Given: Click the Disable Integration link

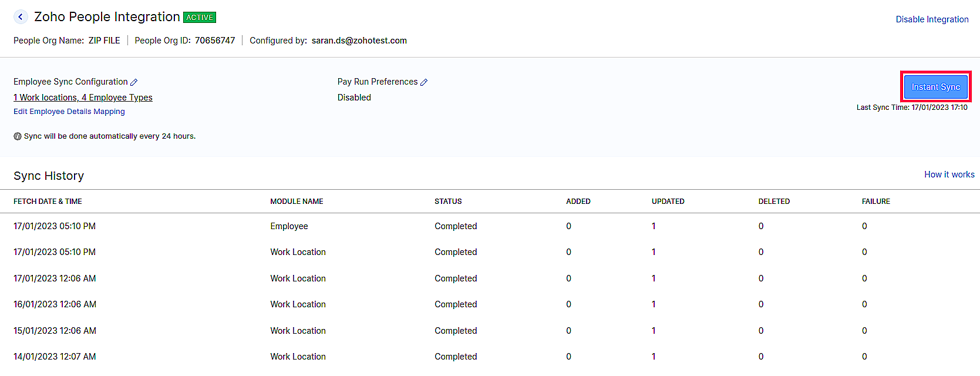Looking at the screenshot, I should [932, 19].
